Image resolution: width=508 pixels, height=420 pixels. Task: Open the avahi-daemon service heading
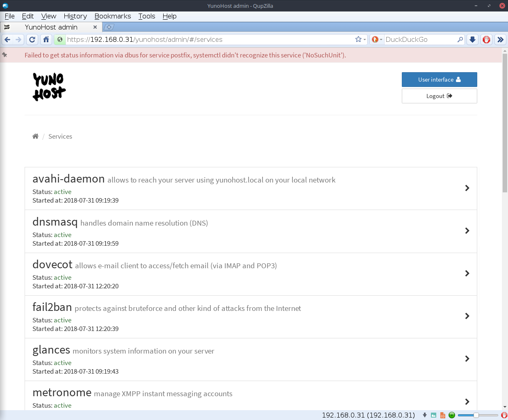pos(68,179)
